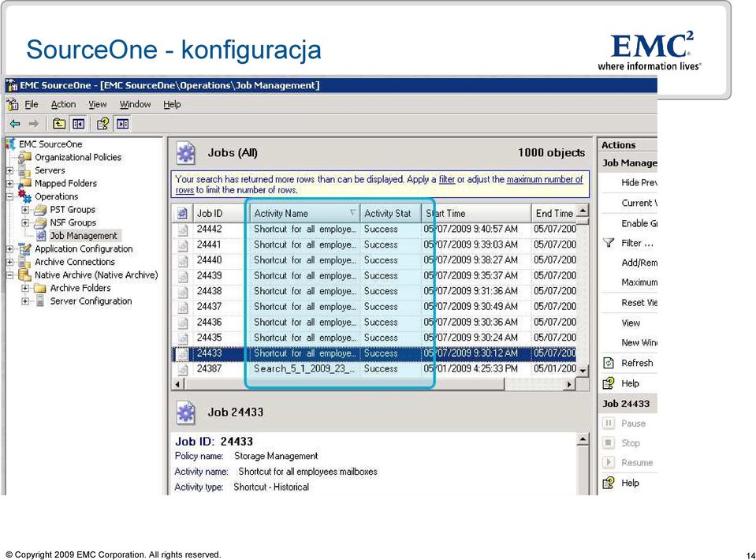Image resolution: width=756 pixels, height=560 pixels.
Task: Select the Job Management tree item
Action: (x=84, y=236)
